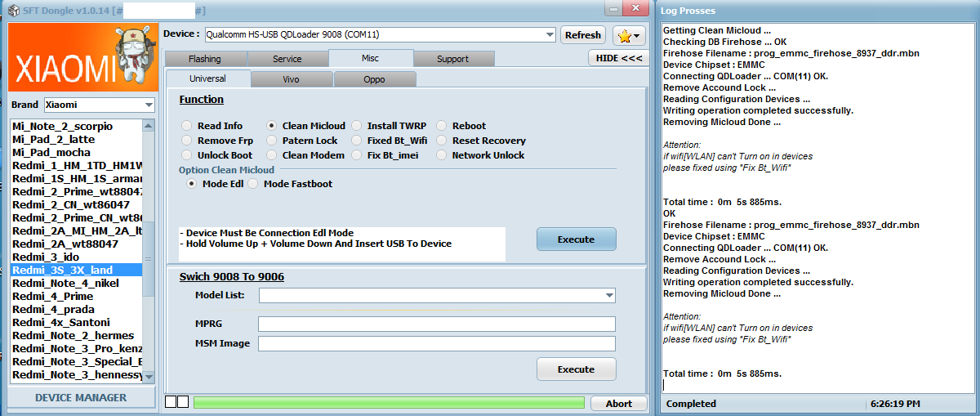This screenshot has width=980, height=416.
Task: Select Mi_Pad_2_latte in the model list
Action: click(x=52, y=139)
